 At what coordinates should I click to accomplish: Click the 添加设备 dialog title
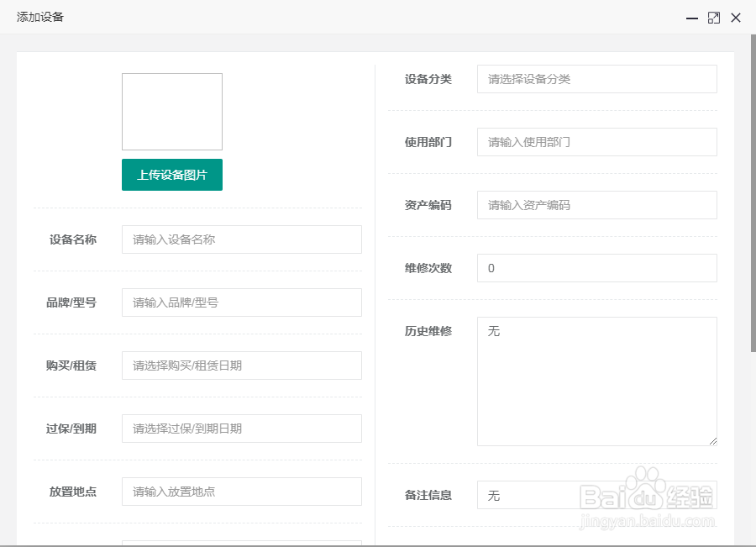coord(40,17)
